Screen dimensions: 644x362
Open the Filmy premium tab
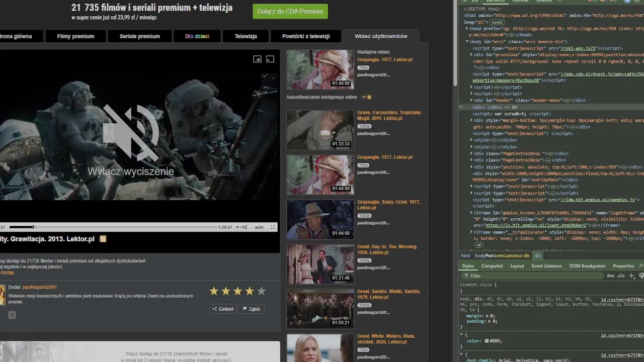(x=75, y=36)
